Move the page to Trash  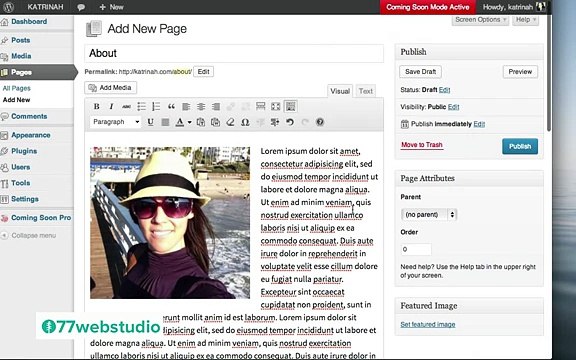tap(422, 145)
